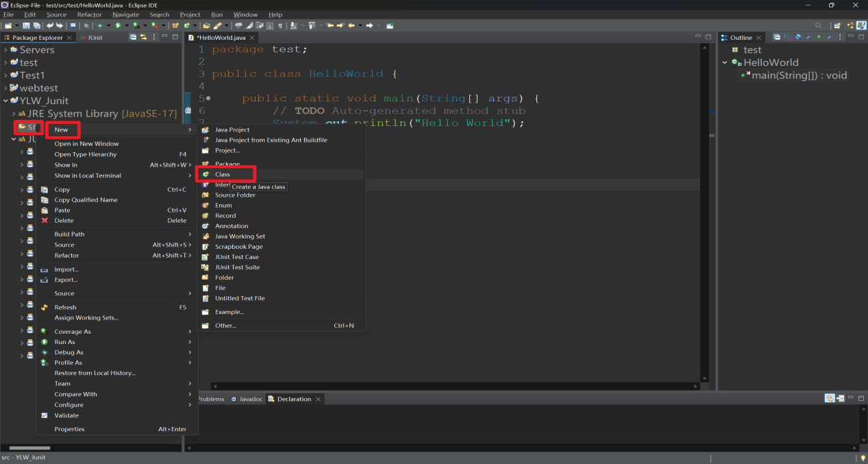The image size is (868, 464).
Task: Open the Run button dropdown arrow
Action: [x=127, y=25]
